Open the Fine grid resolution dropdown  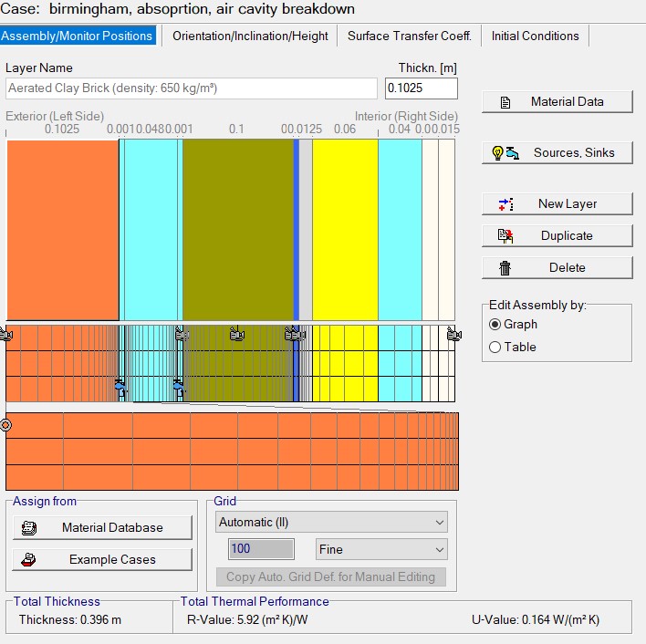(x=380, y=549)
